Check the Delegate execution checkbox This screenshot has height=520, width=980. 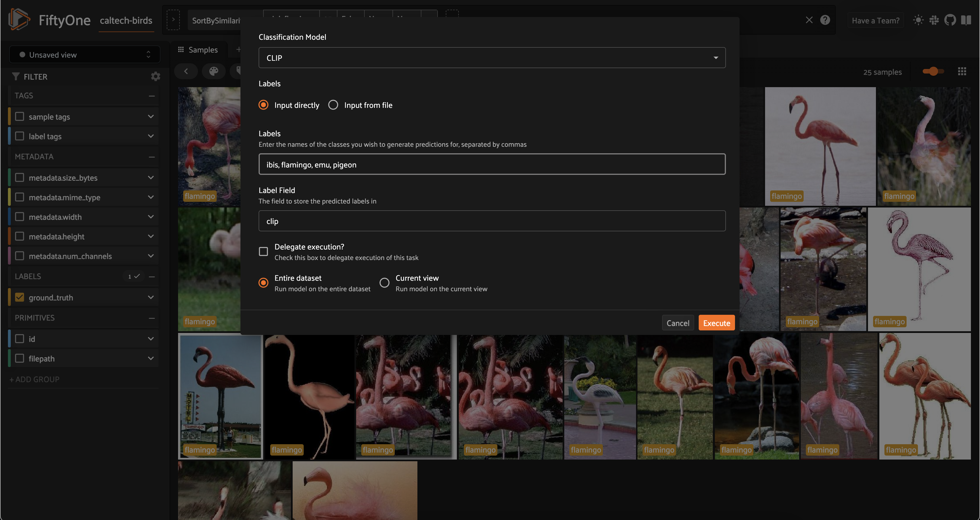pos(263,251)
